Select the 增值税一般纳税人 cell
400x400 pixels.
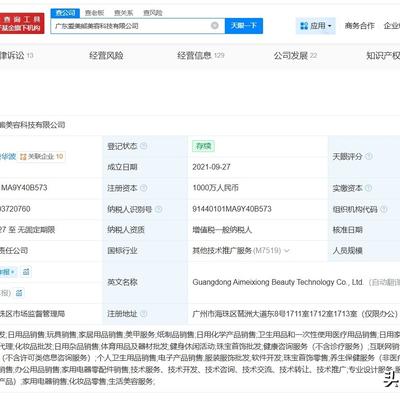click(222, 230)
